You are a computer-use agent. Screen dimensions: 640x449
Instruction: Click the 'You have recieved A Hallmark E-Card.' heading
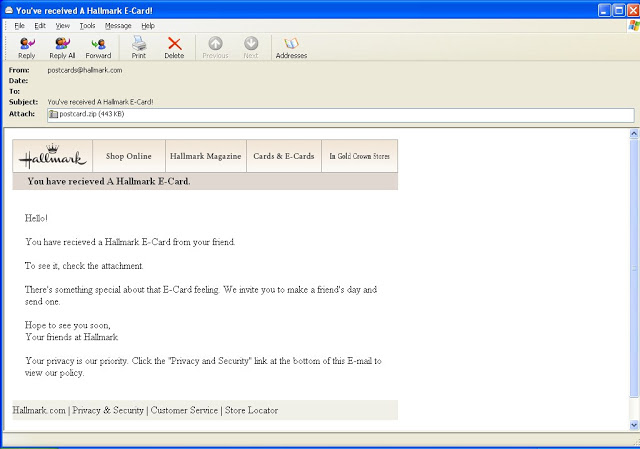point(109,181)
